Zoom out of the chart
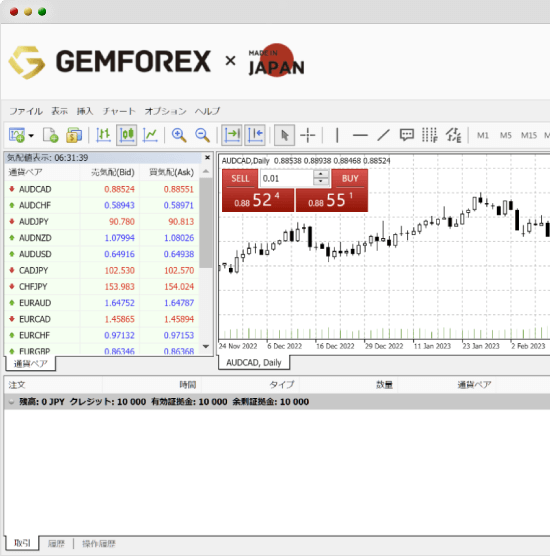This screenshot has width=550, height=556. coord(202,135)
